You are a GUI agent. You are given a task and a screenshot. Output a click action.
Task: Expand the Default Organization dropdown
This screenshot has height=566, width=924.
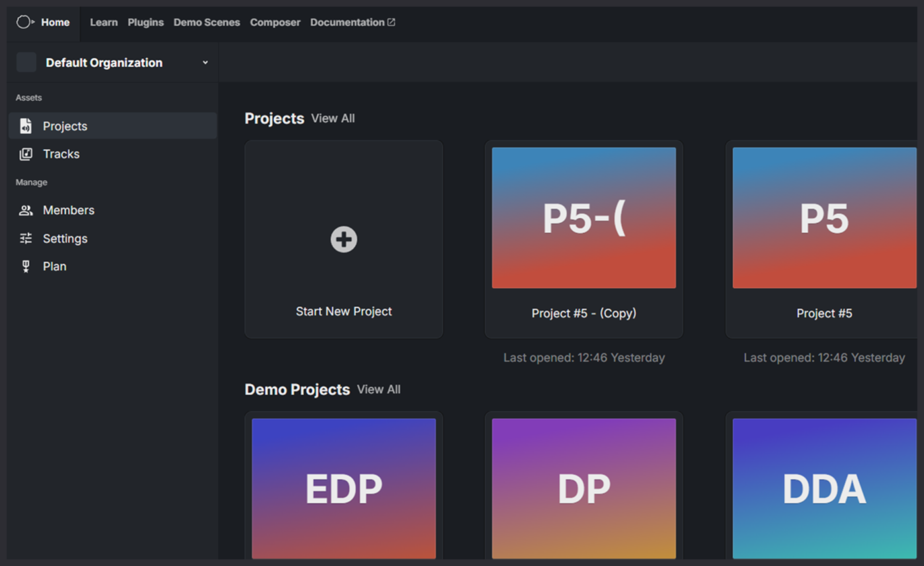click(205, 62)
